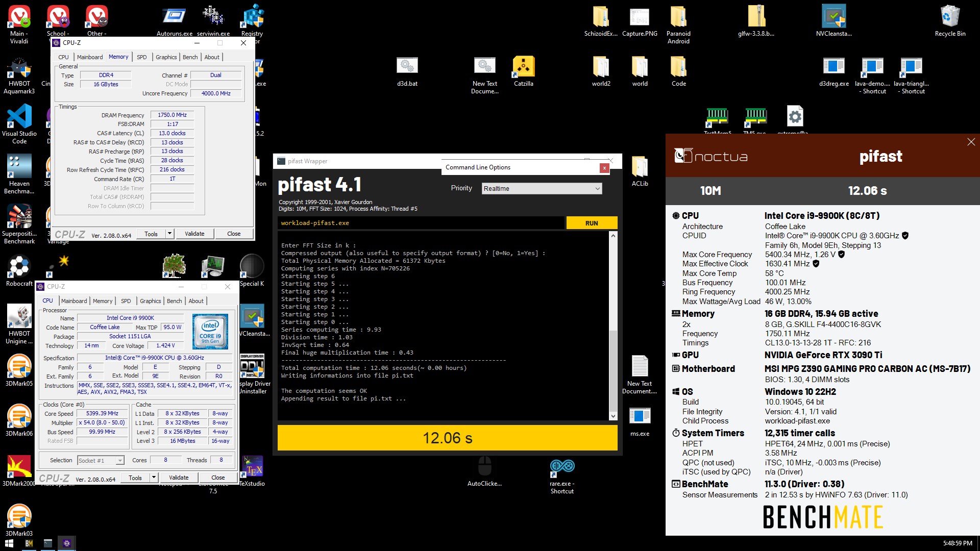Viewport: 980px width, 551px height.
Task: Open the Recycle Bin
Action: click(x=950, y=21)
